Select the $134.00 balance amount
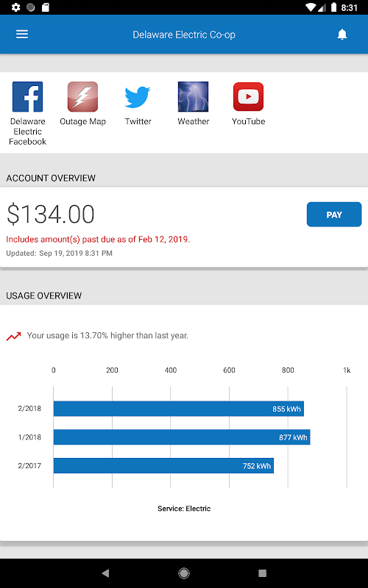Viewport: 368px width, 588px height. (x=50, y=214)
